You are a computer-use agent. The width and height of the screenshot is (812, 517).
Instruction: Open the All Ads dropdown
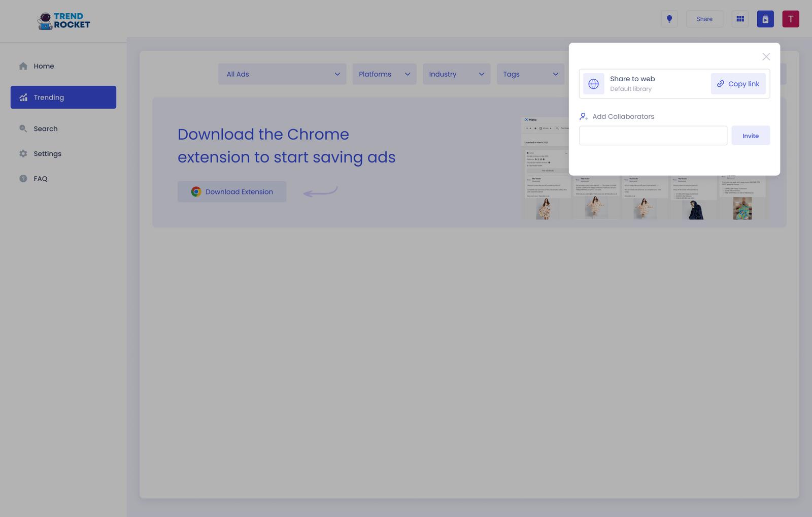[282, 74]
